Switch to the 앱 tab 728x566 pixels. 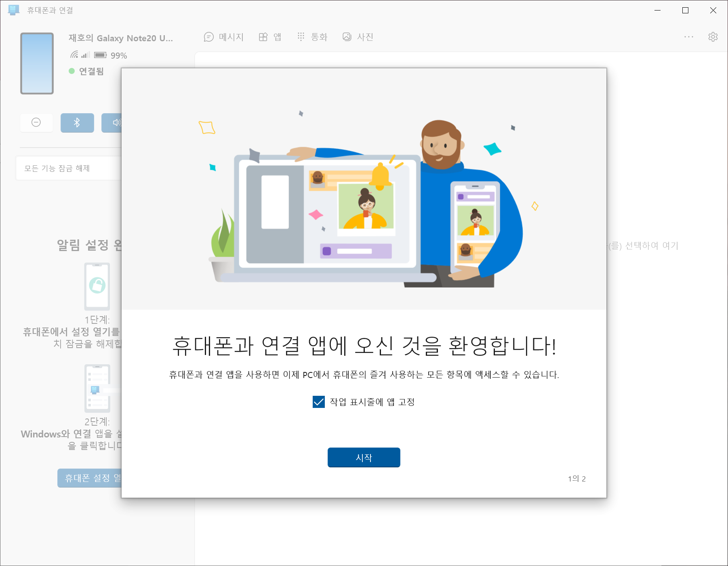point(270,37)
